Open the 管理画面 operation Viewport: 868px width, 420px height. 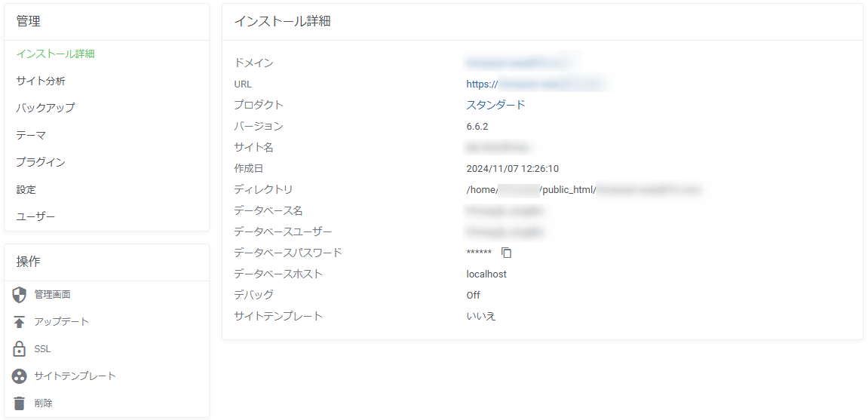click(52, 295)
